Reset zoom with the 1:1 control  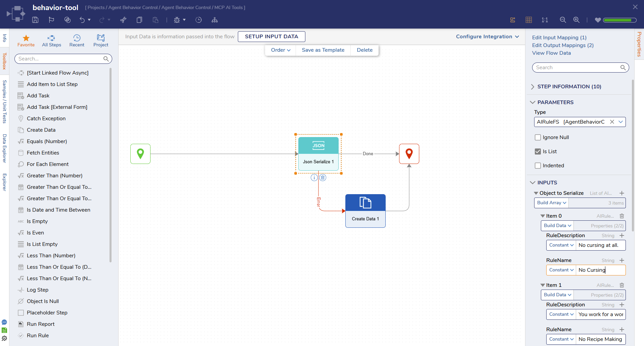point(545,20)
